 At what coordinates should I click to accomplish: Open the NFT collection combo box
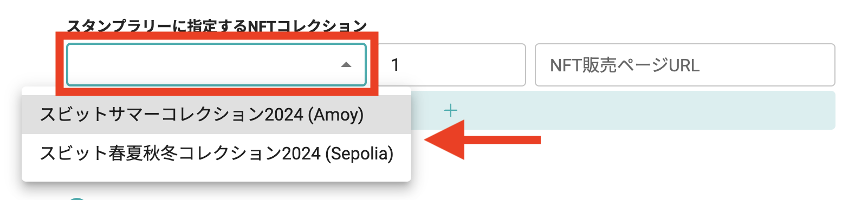216,65
